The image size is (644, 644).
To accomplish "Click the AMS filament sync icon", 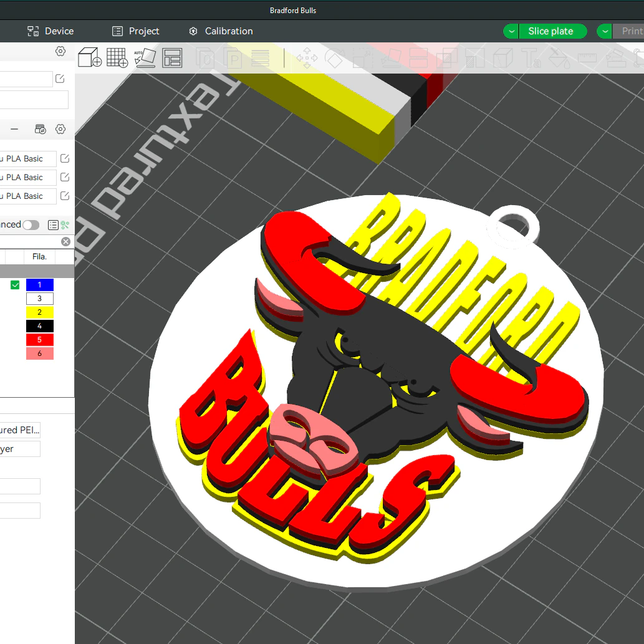I will [x=41, y=130].
